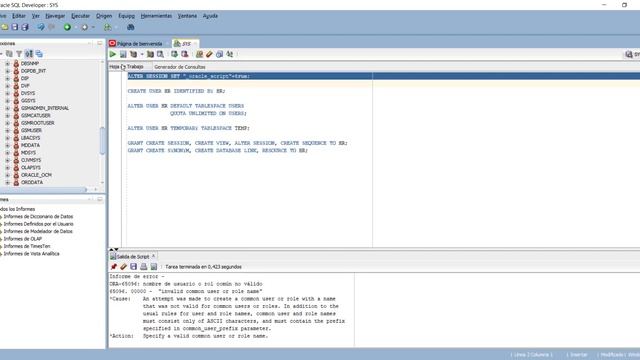Open the Ventana menu
Viewport: 640px width, 360px height.
[x=187, y=16]
